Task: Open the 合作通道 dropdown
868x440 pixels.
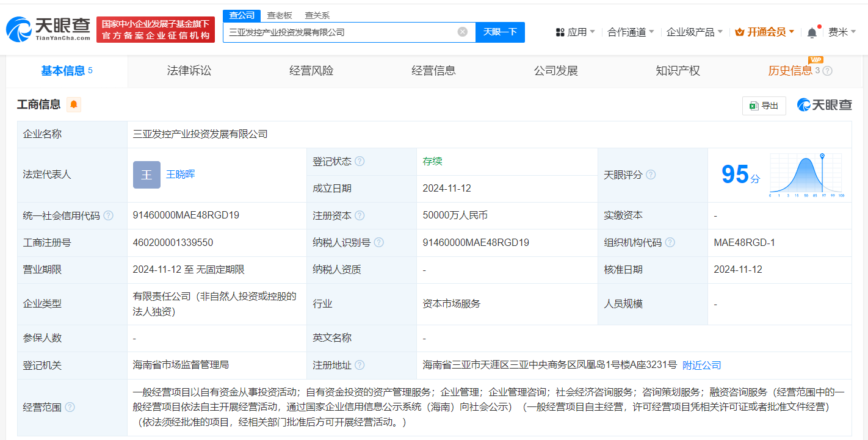Action: (x=631, y=32)
